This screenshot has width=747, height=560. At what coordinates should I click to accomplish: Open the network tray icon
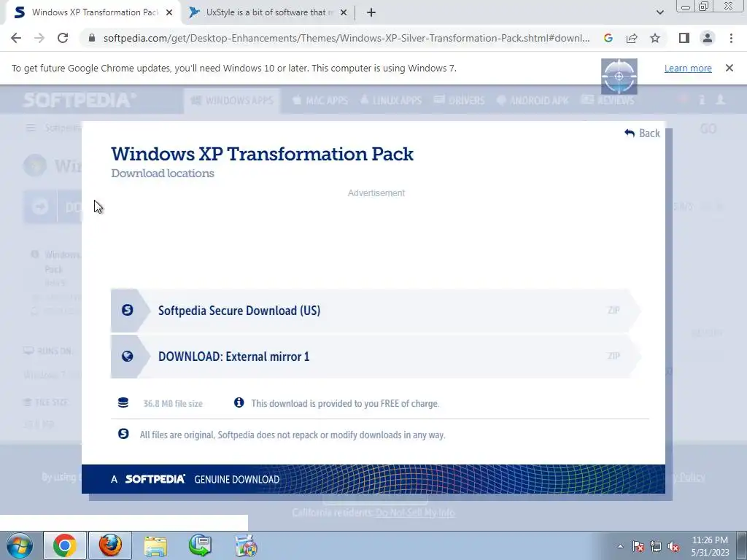(x=656, y=546)
